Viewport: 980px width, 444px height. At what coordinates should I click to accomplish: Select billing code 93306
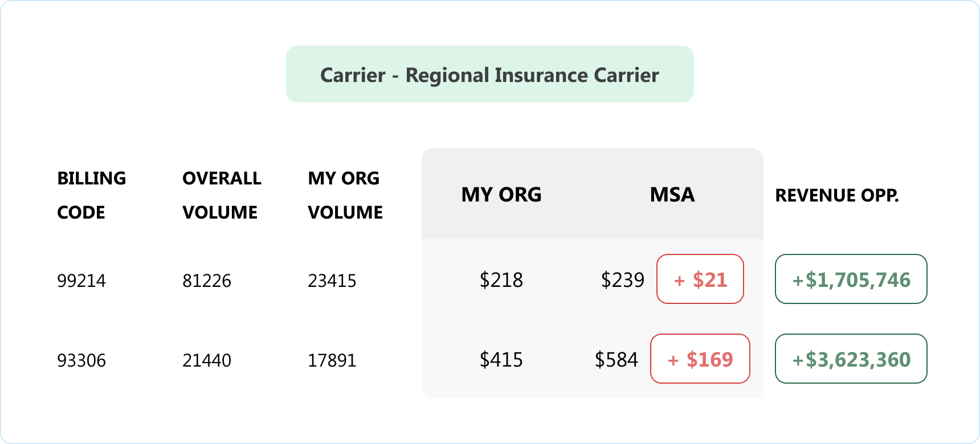coord(81,360)
